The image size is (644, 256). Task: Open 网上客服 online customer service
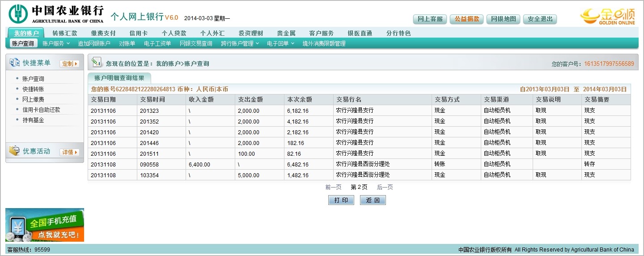click(430, 19)
